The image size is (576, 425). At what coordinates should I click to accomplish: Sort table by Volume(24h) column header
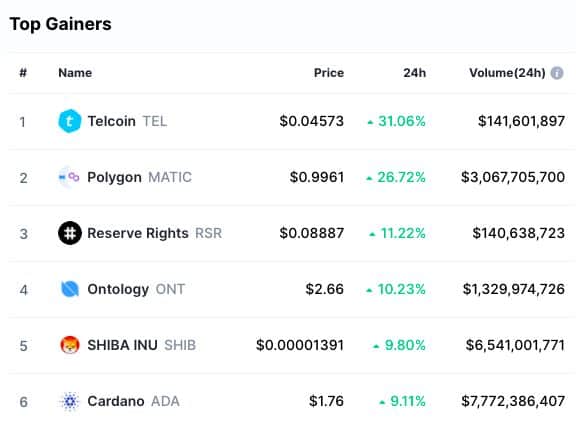[507, 73]
